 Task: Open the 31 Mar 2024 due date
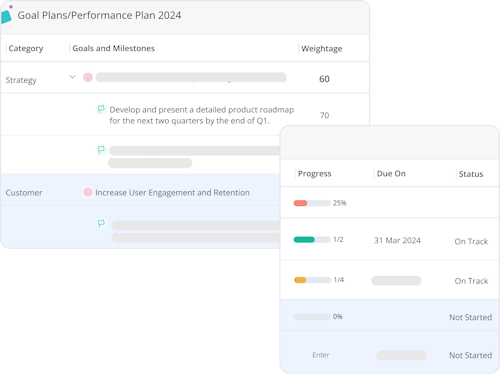[x=397, y=240]
